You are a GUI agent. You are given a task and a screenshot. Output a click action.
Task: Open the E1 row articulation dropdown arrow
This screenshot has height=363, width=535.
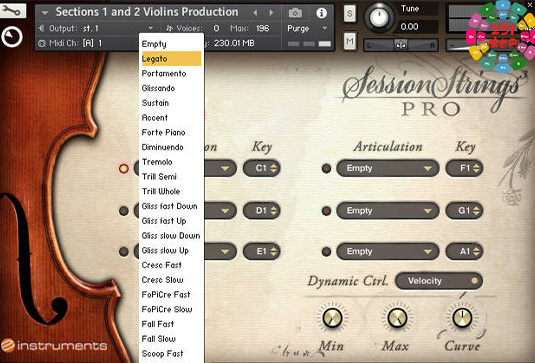coord(225,252)
